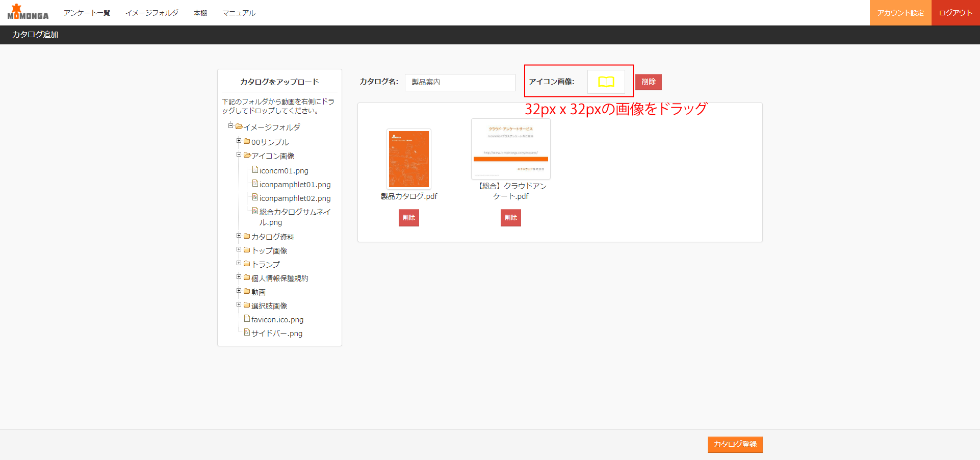Click the カタログ資料 folder icon
This screenshot has width=980, height=460.
(247, 236)
